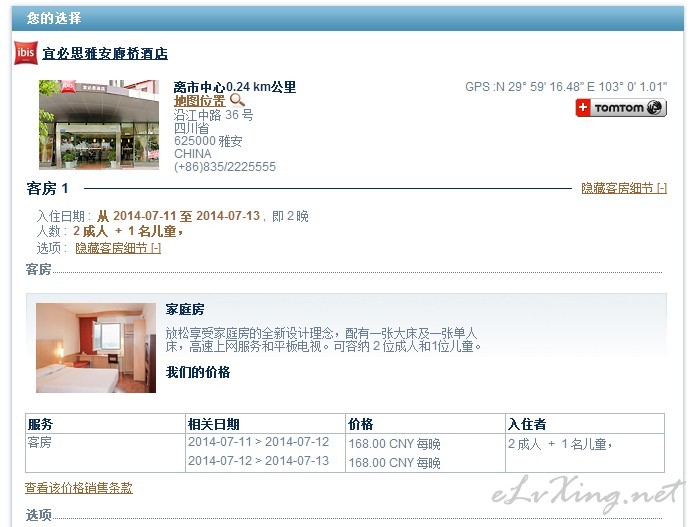Click the red plus icon on TomTom button

(x=583, y=108)
